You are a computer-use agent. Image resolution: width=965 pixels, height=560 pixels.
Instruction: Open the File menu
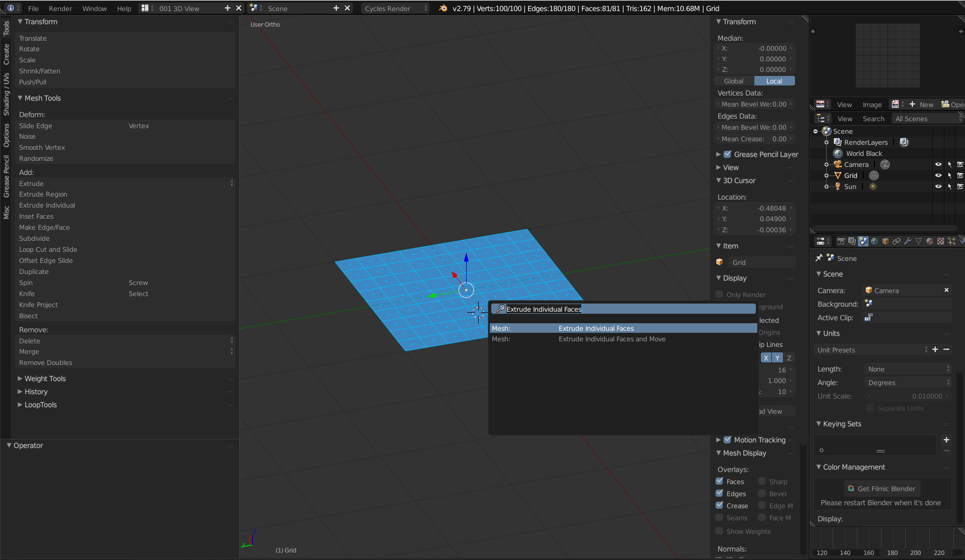(34, 9)
